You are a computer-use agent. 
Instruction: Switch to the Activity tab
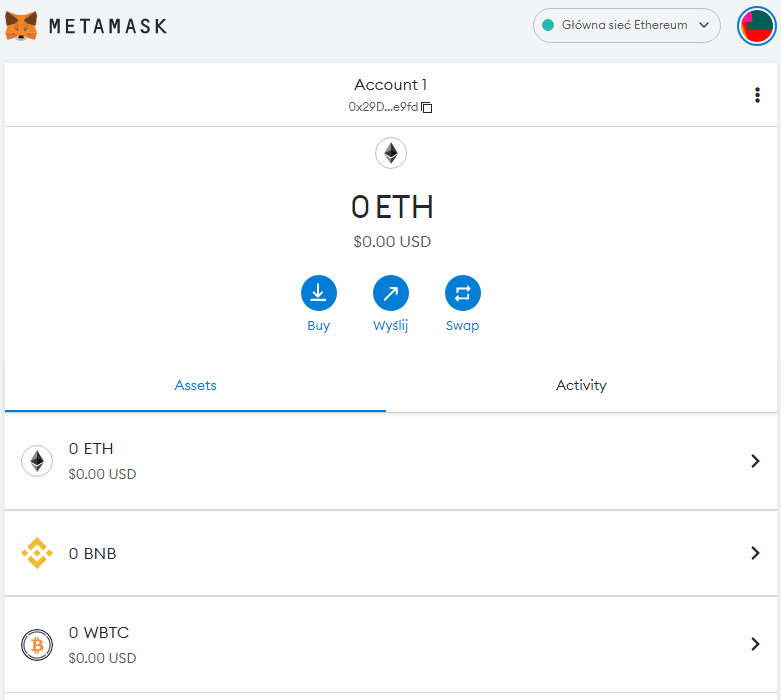(581, 385)
